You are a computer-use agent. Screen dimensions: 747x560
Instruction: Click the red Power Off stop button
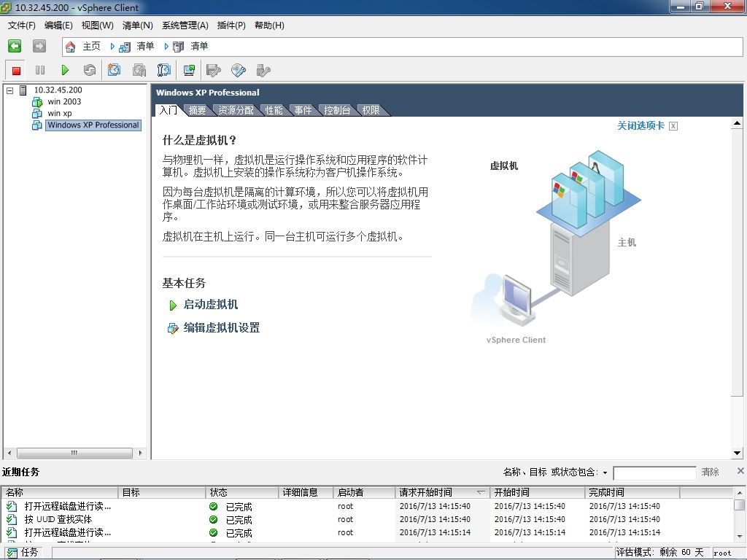pos(16,71)
